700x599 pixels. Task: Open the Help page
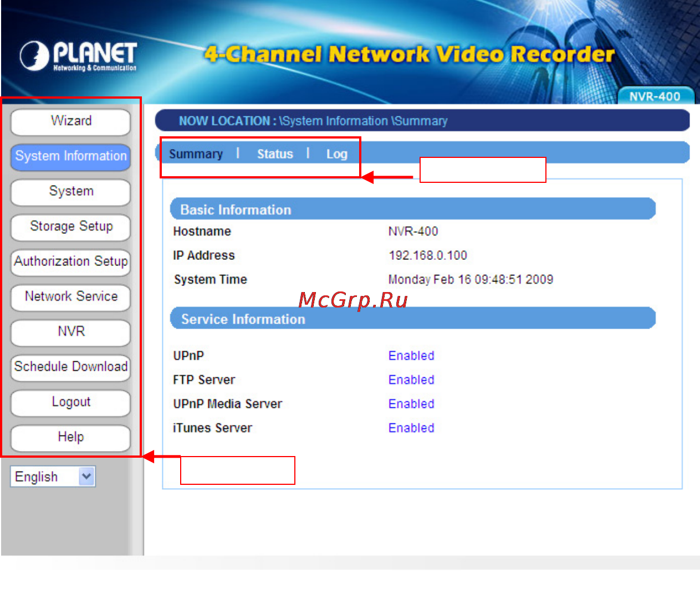(x=71, y=438)
